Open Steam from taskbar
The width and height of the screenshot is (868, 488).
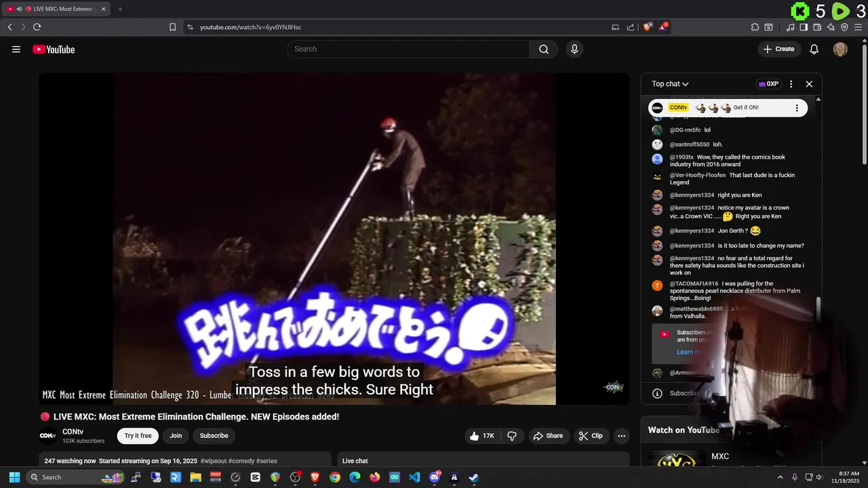(474, 477)
